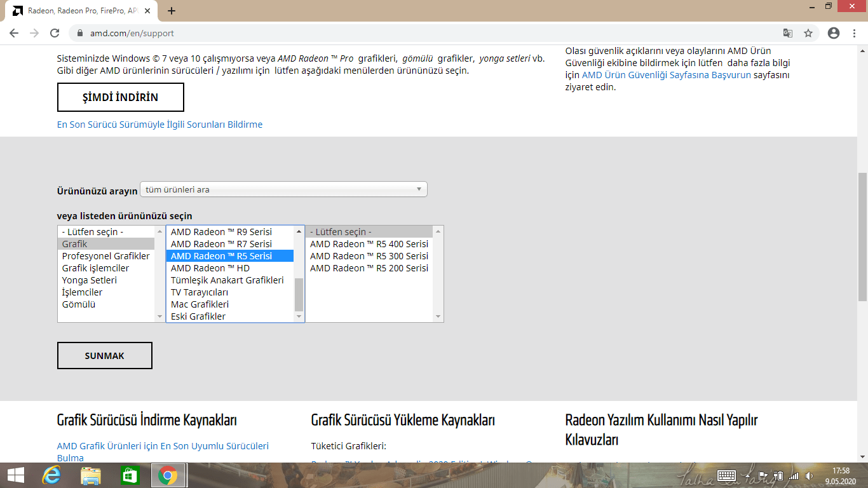Screen dimensions: 868x488
Task: Open En Son Sürücü Sürümüyle İlgili Sorunları Bildirme link
Action: pos(159,125)
